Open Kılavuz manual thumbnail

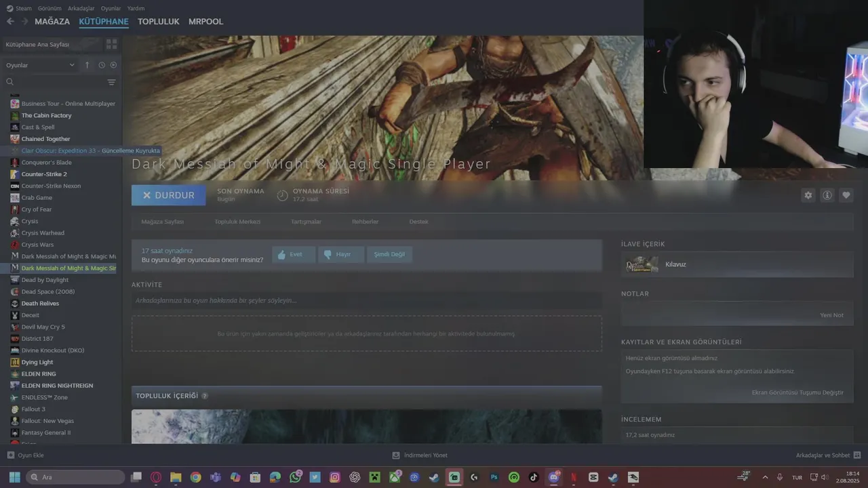pyautogui.click(x=642, y=264)
